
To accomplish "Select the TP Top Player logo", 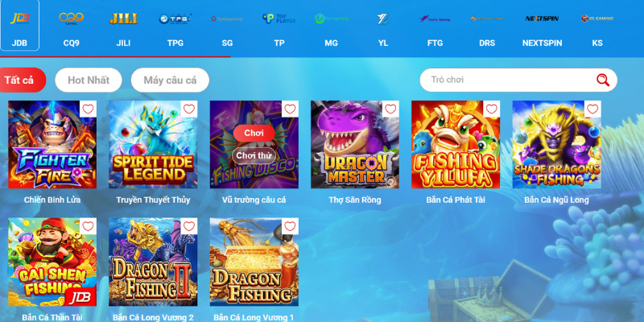I will point(279,19).
